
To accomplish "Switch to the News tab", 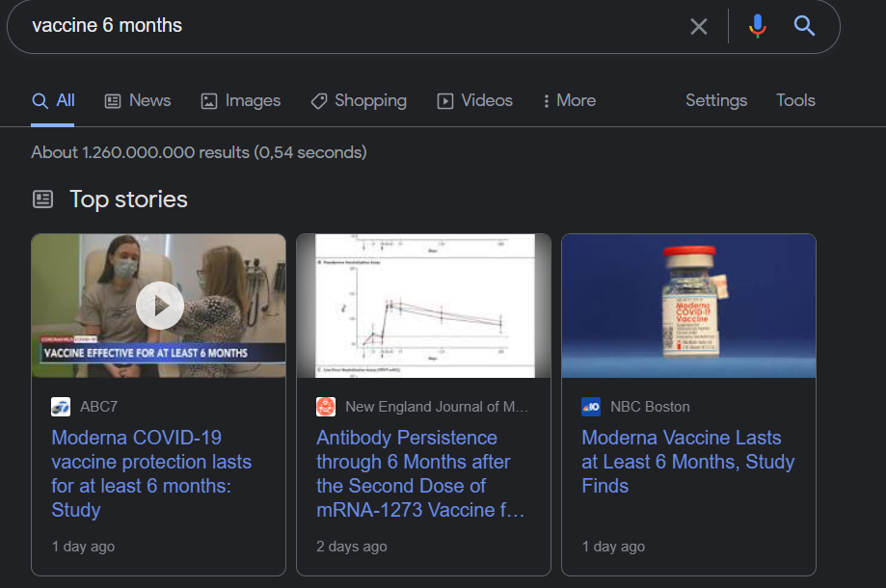I will 138,100.
